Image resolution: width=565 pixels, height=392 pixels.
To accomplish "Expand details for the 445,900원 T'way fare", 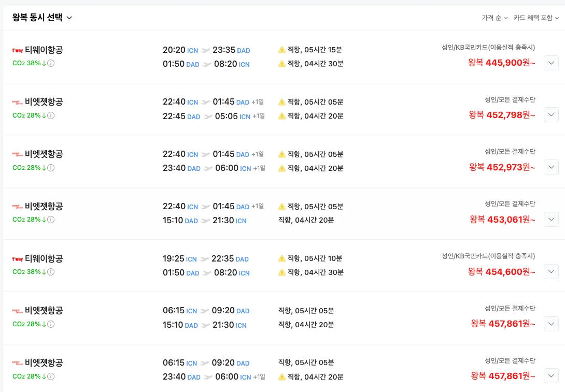I will click(x=551, y=63).
